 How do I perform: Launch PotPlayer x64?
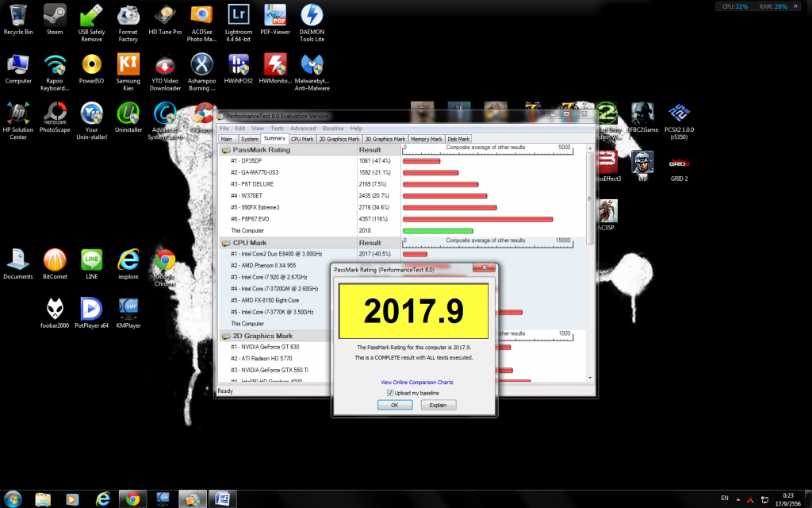[x=92, y=313]
